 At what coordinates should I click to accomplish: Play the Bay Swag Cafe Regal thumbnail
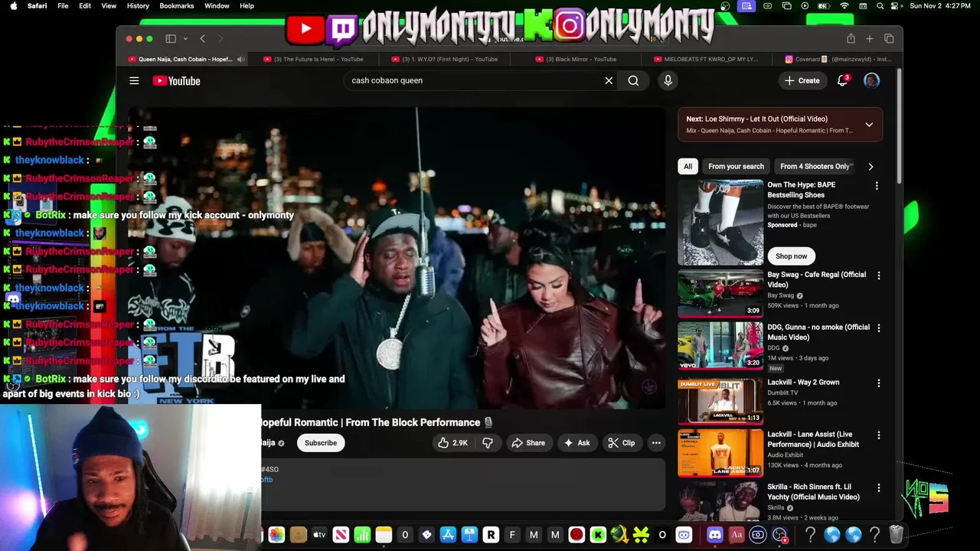tap(720, 293)
